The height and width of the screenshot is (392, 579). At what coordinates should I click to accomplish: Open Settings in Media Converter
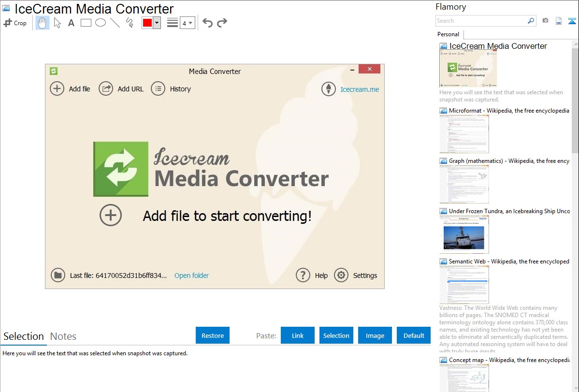pyautogui.click(x=356, y=275)
